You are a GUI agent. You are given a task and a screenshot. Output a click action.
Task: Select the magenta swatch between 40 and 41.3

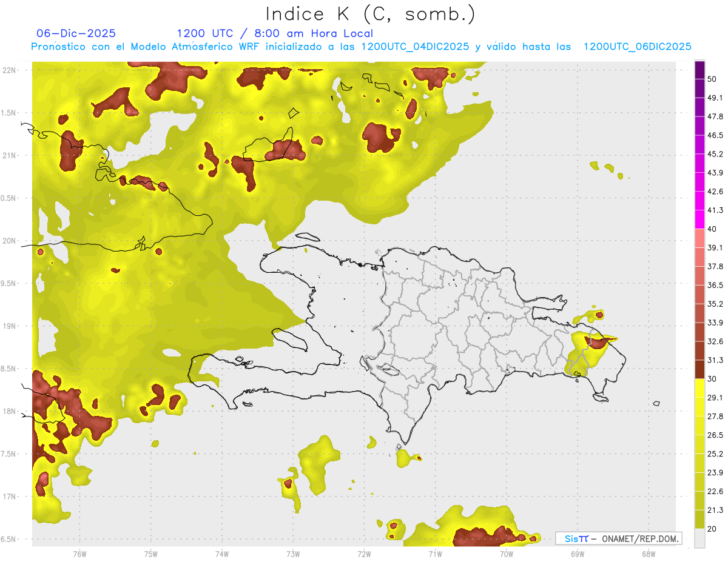[x=699, y=219]
